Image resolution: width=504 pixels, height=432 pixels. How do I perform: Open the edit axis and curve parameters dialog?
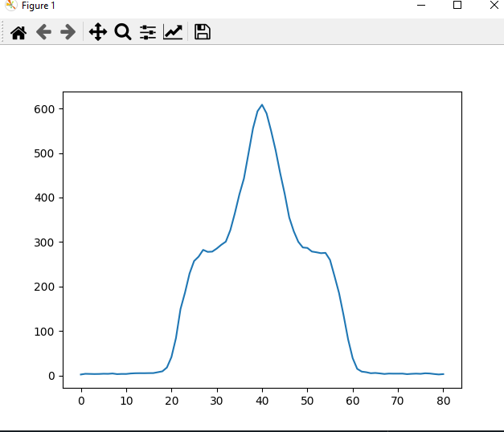(173, 32)
